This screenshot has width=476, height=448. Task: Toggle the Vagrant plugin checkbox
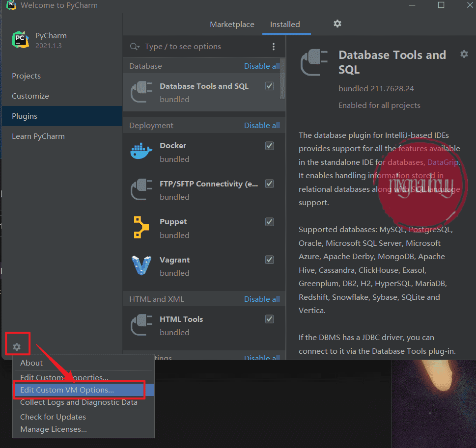click(269, 260)
